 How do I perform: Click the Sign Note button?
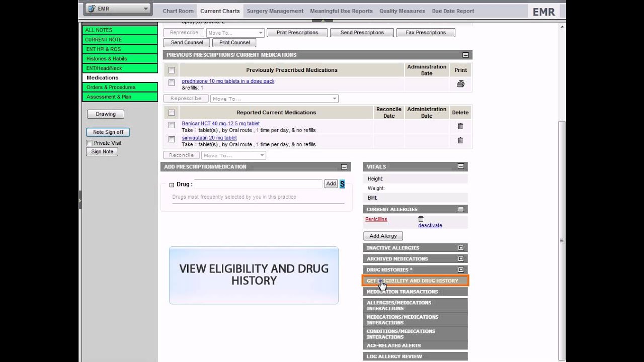[x=103, y=152]
